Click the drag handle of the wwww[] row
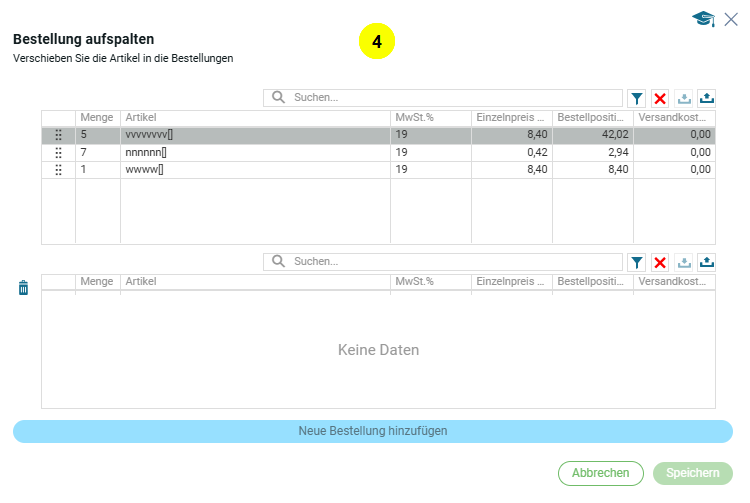The image size is (750, 503). click(x=58, y=170)
